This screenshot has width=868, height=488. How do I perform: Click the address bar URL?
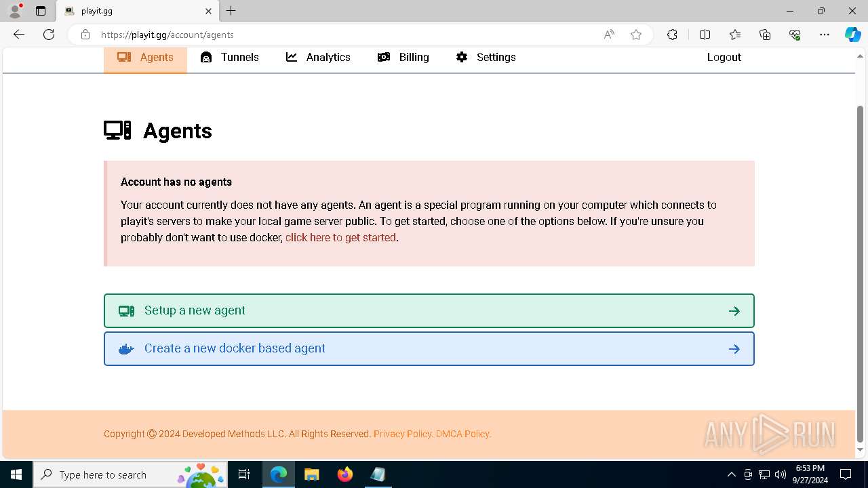167,35
